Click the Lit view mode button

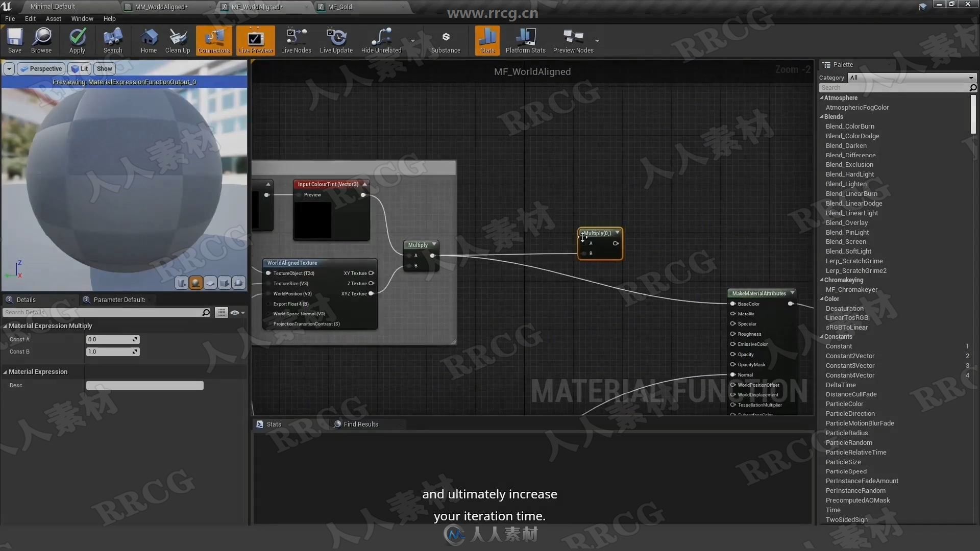(80, 69)
